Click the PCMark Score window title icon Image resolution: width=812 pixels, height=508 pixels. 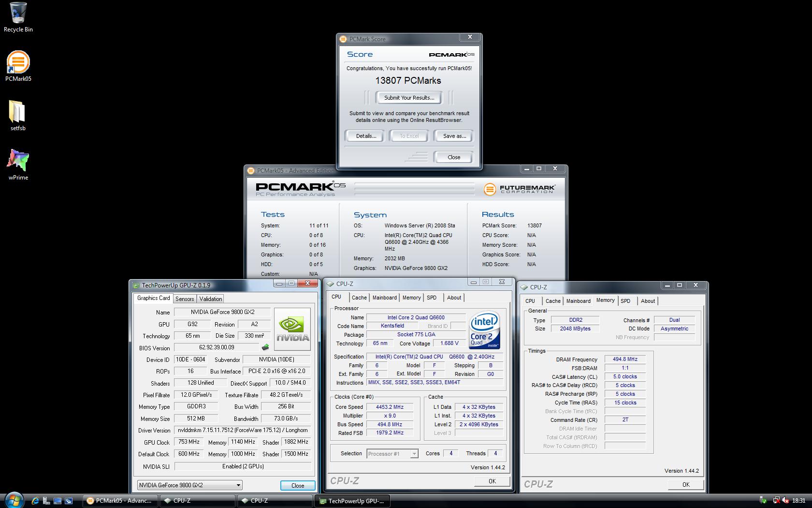click(x=343, y=39)
